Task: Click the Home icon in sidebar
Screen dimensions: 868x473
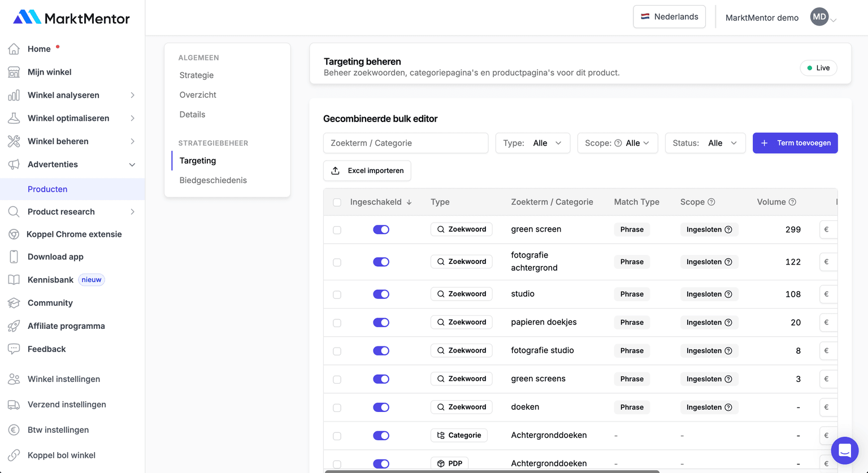Action: point(14,49)
